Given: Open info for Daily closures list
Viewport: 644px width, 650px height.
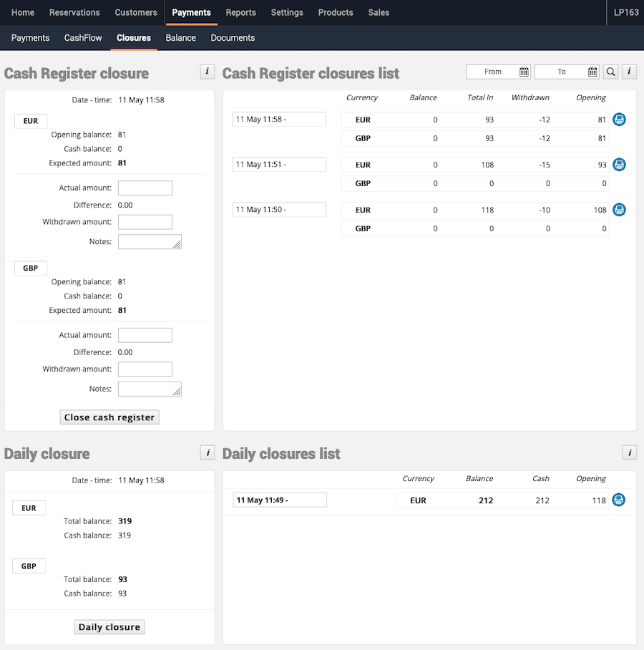Looking at the screenshot, I should (x=629, y=452).
